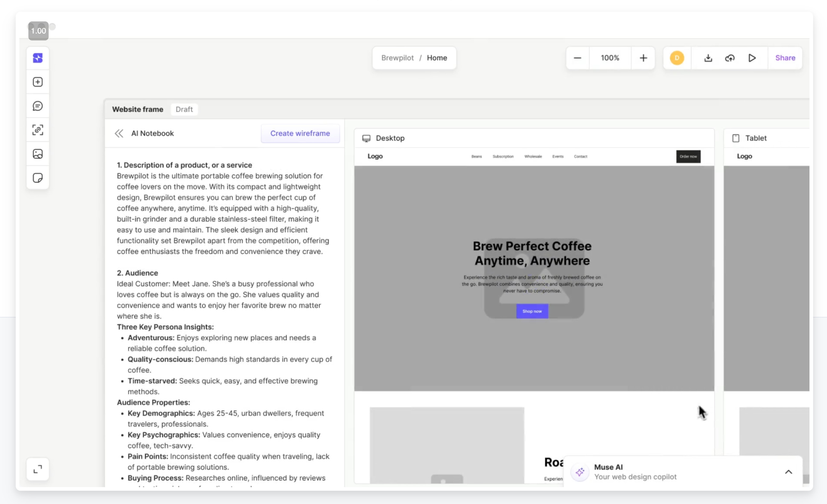Screen dimensions: 827x504
Task: Collapse the AI Notebook panel with double chevron
Action: (x=119, y=133)
